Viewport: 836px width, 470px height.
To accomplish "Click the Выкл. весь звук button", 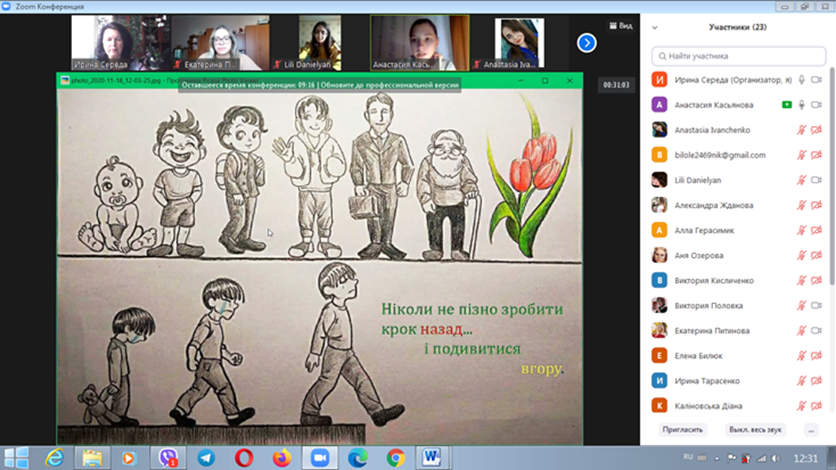I will pyautogui.click(x=755, y=429).
